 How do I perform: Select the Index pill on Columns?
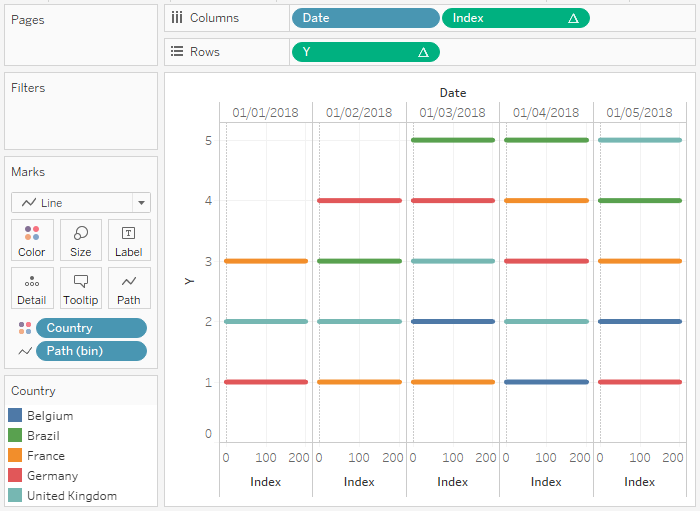[516, 18]
